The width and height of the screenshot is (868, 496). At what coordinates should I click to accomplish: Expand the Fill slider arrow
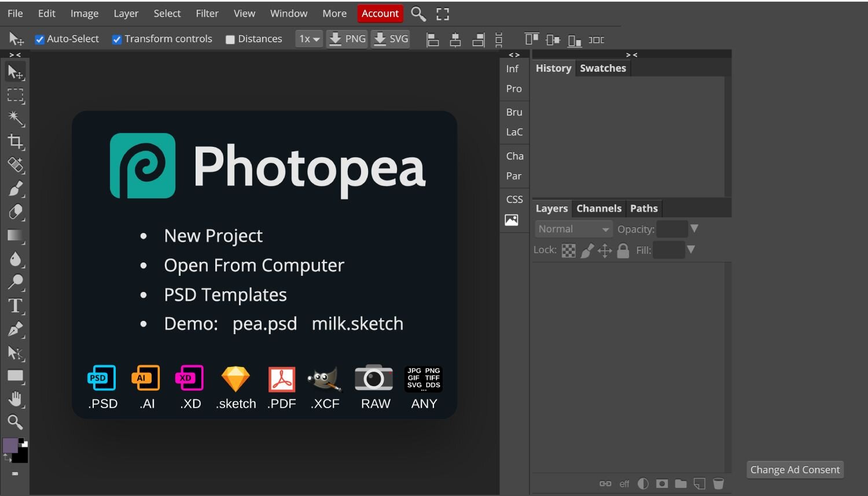(691, 250)
